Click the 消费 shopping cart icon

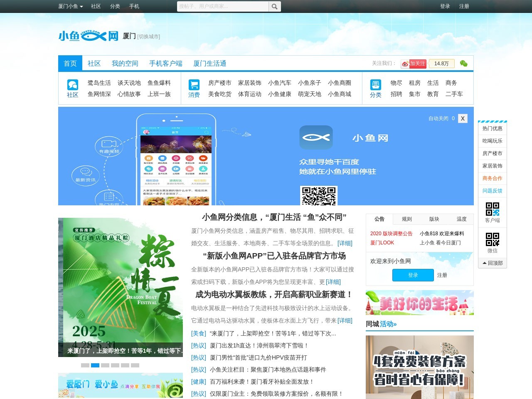(x=194, y=84)
